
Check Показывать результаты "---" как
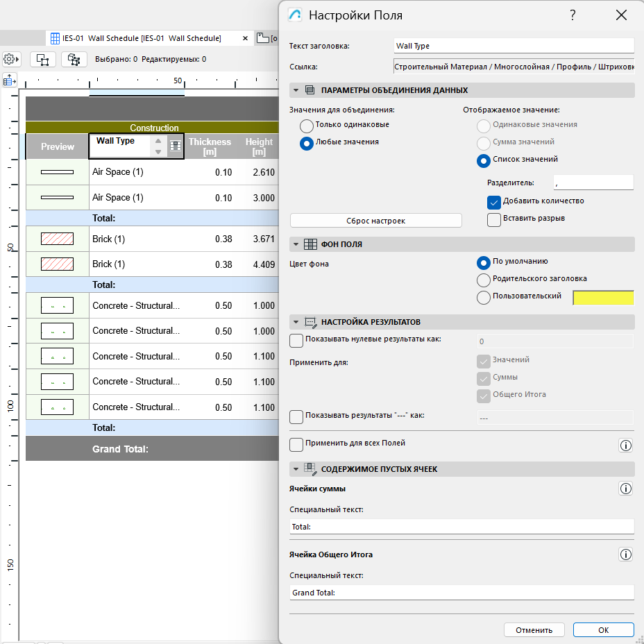(296, 417)
